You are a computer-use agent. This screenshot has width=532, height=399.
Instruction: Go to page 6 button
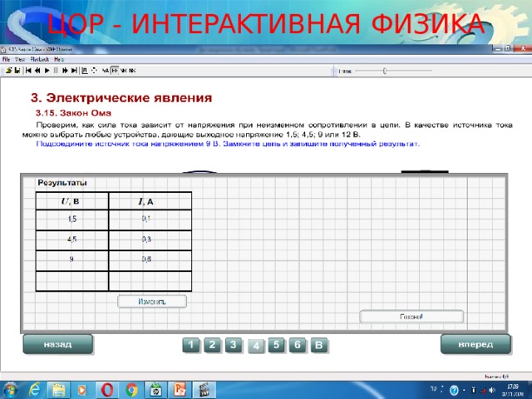point(298,345)
